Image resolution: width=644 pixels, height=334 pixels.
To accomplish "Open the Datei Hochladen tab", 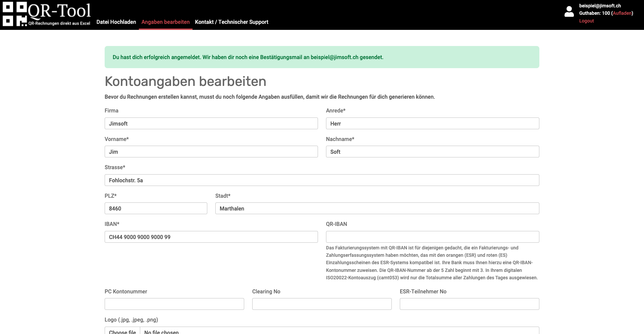I will point(116,22).
